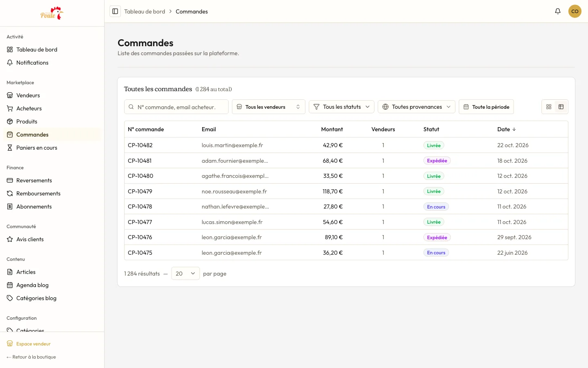Click amount 118,70 € for CP-10479
Screen dimensions: 588x368
(x=333, y=191)
